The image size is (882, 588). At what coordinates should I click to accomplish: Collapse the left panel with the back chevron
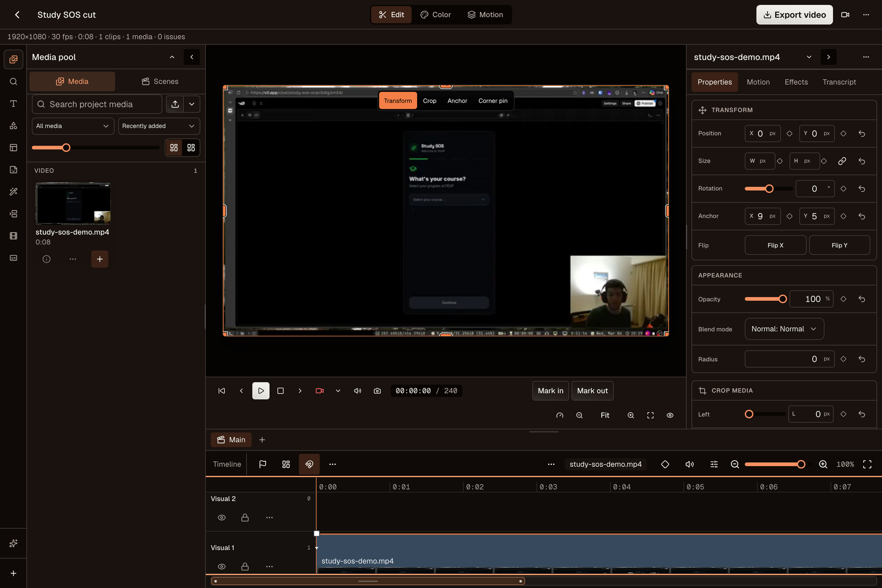point(192,57)
